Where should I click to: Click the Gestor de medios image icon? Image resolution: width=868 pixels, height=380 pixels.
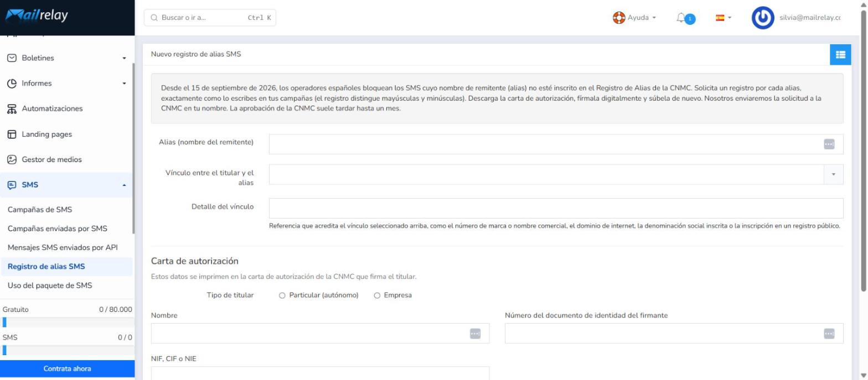[12, 160]
